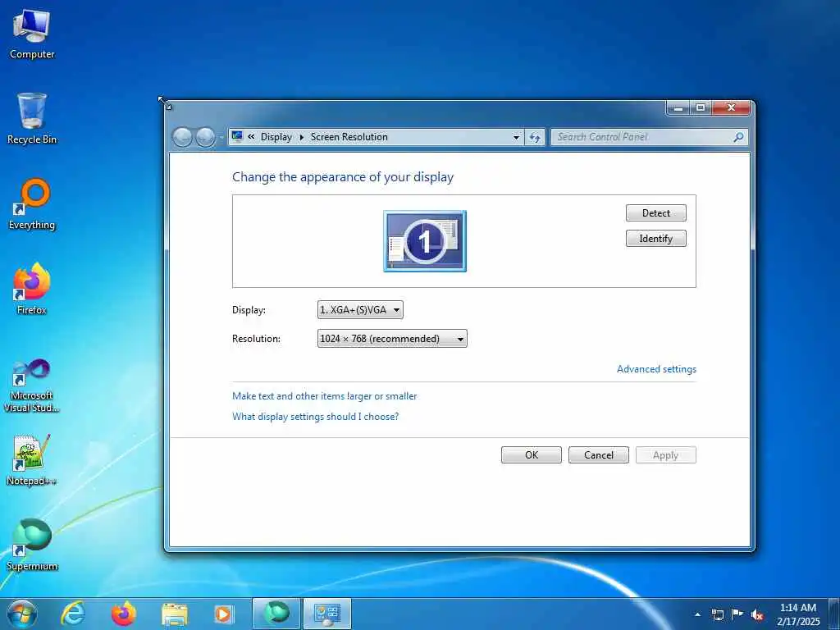The width and height of the screenshot is (840, 630).
Task: Click the Screen Resolution breadcrumb
Action: (x=349, y=137)
